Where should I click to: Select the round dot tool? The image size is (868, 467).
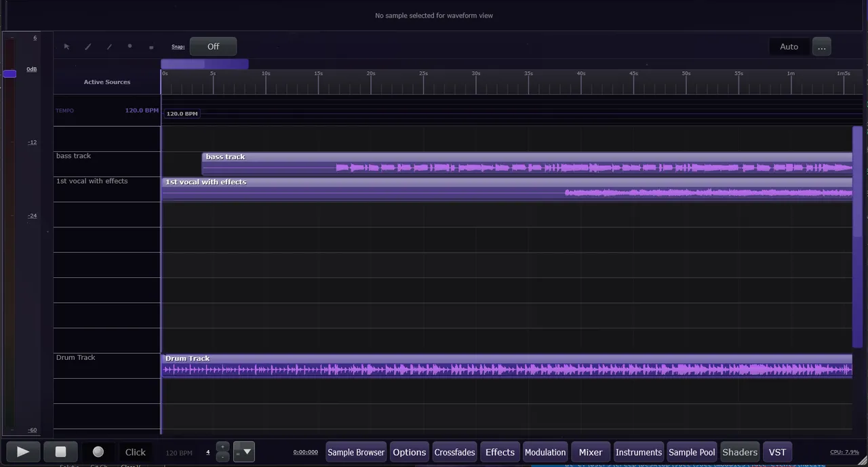[130, 47]
